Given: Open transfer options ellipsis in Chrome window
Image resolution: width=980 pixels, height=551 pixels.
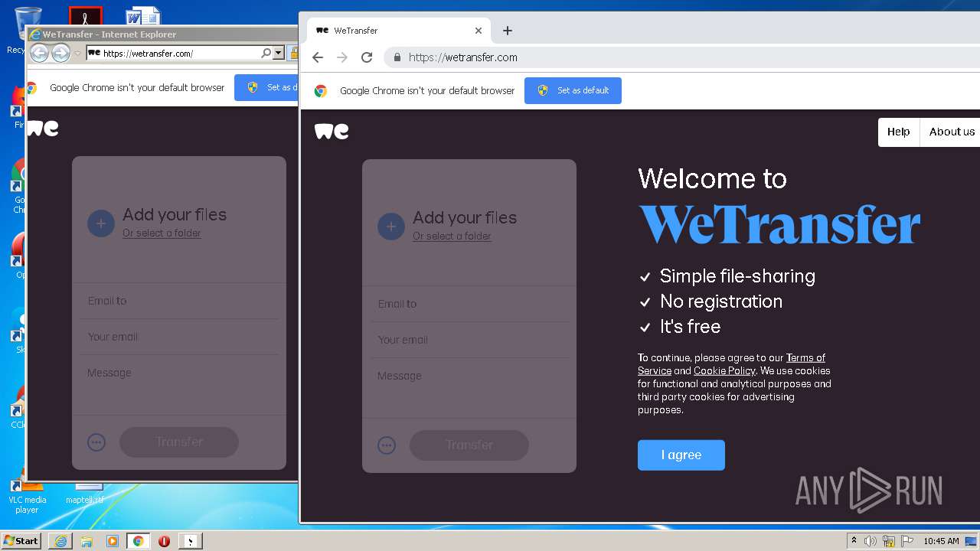Looking at the screenshot, I should [x=387, y=445].
